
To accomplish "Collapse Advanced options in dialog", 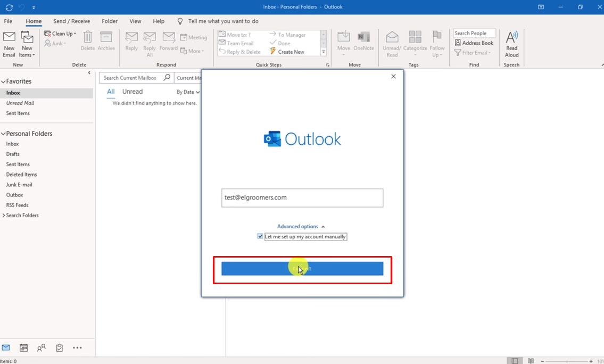I will click(301, 227).
